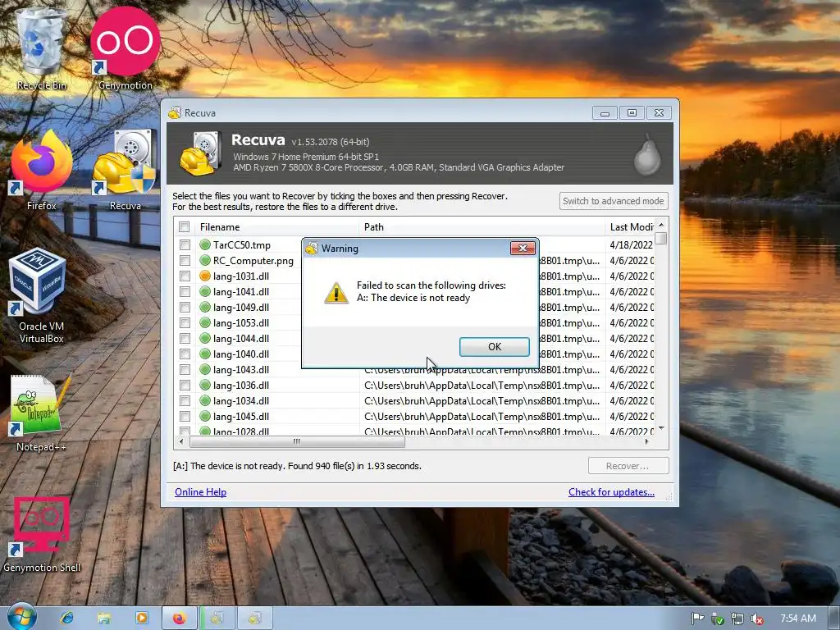Click the Recuva hard-hat logo in header
Viewport: 840px width, 630px height.
(x=200, y=153)
